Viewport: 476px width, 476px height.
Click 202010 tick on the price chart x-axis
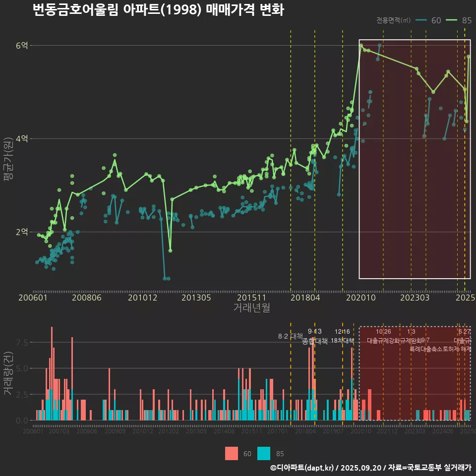click(360, 298)
